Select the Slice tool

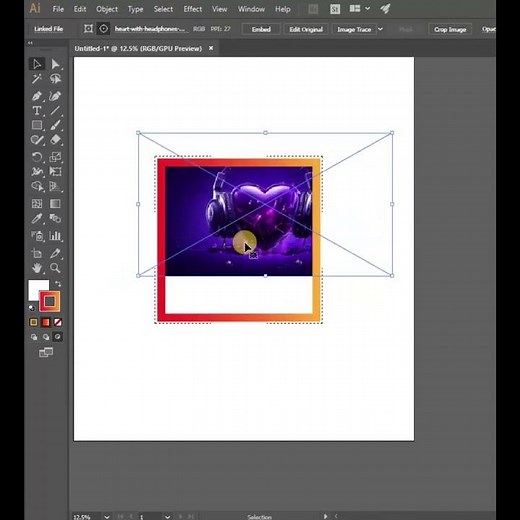55,254
